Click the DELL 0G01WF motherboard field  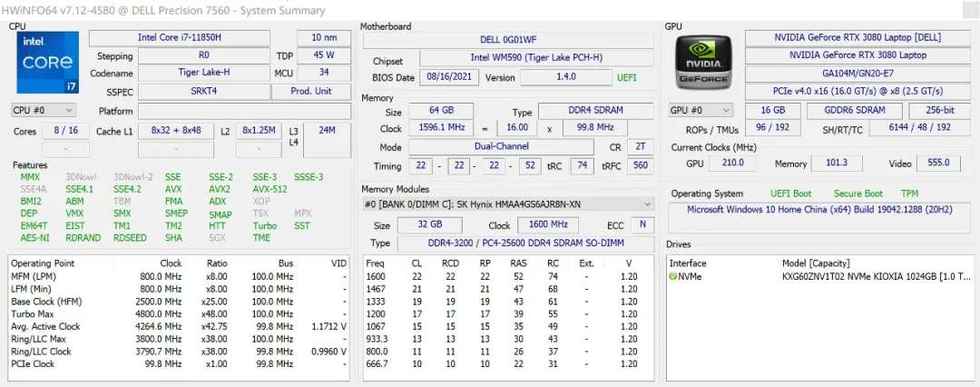[x=508, y=41]
